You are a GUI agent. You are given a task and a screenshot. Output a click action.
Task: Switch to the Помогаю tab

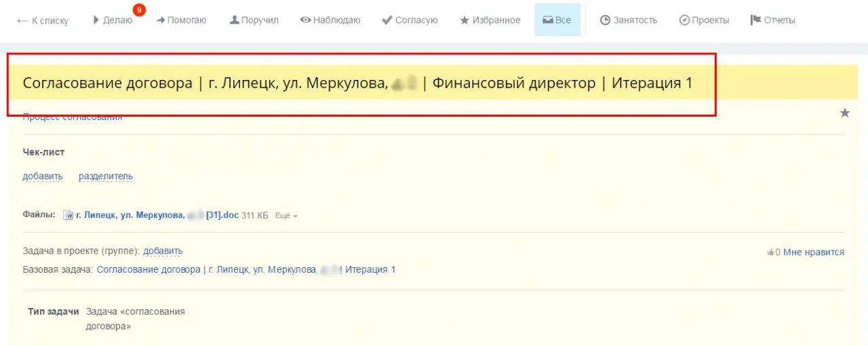[x=181, y=20]
